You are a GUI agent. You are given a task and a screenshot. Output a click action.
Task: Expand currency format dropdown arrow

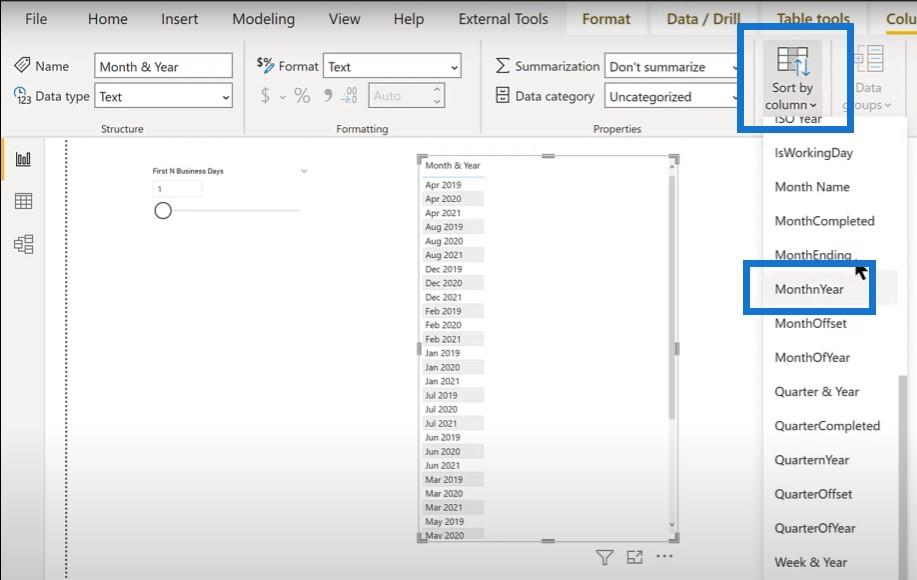282,96
